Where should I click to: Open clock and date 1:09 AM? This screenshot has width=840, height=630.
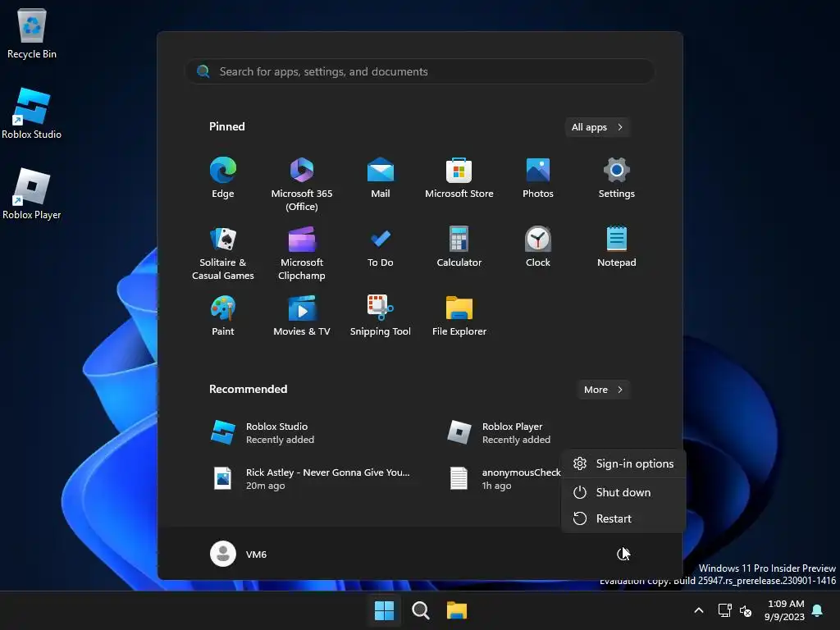tap(785, 610)
